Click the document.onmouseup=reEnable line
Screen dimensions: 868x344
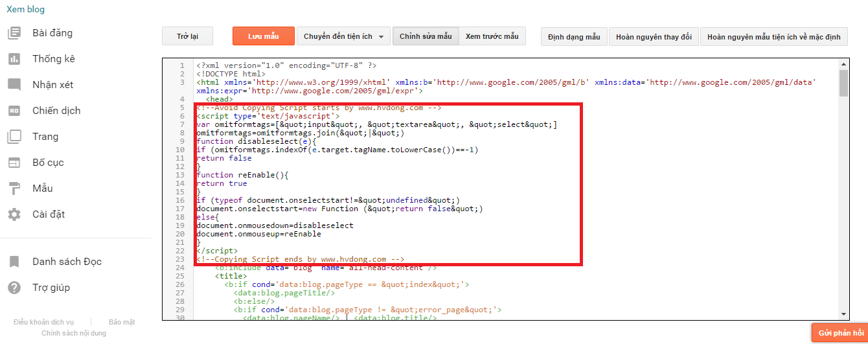tap(258, 234)
